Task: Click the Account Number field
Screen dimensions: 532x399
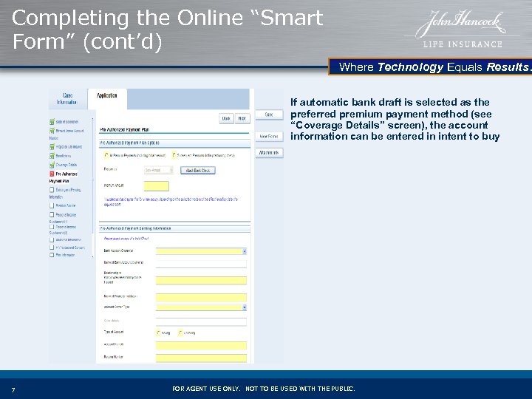Action: [x=201, y=346]
